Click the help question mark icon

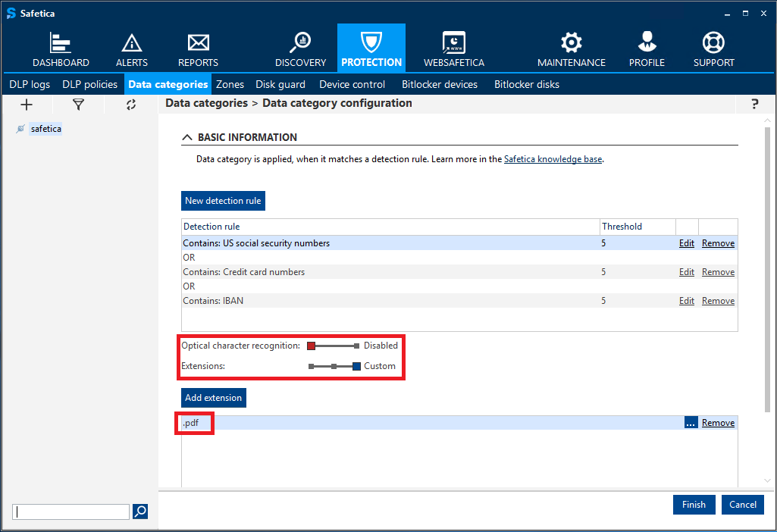[x=755, y=104]
